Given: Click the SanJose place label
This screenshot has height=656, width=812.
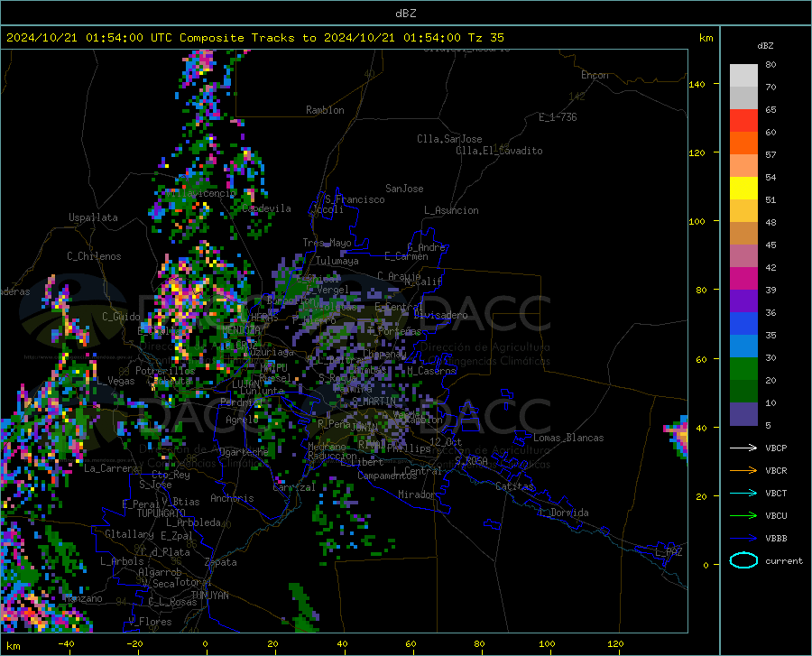Looking at the screenshot, I should (404, 189).
